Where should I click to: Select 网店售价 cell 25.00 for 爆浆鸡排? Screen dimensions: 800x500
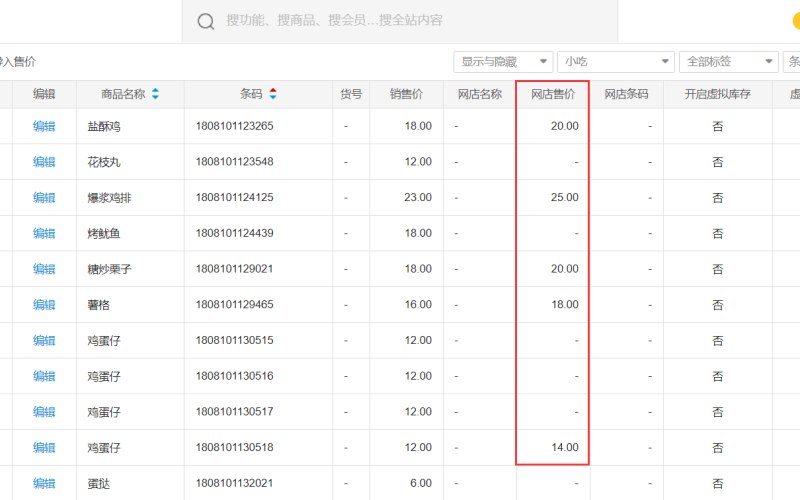click(x=553, y=197)
